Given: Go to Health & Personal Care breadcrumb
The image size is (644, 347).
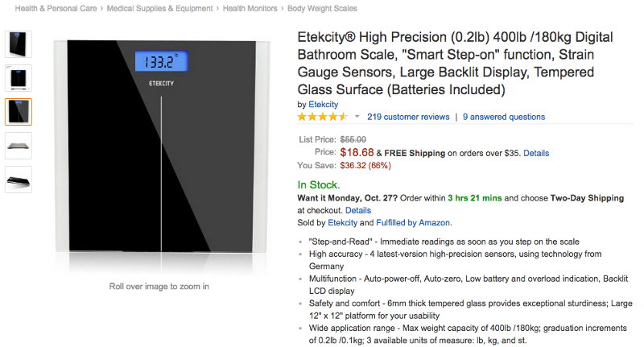Looking at the screenshot, I should pyautogui.click(x=56, y=8).
